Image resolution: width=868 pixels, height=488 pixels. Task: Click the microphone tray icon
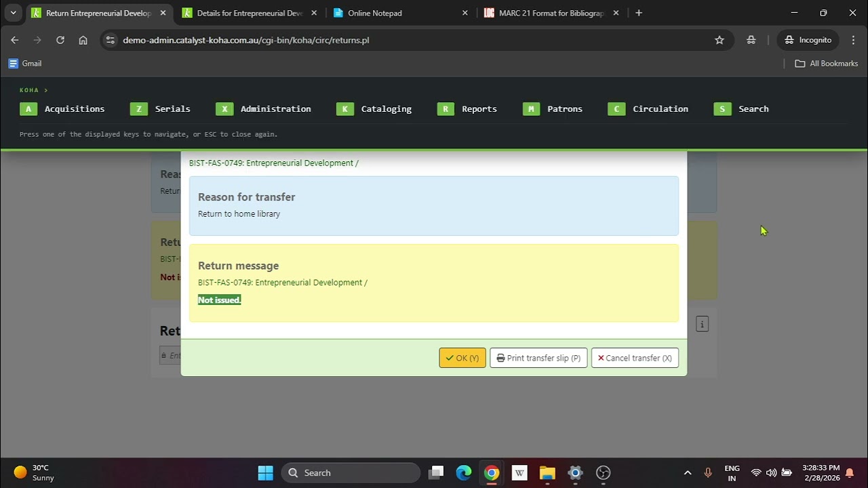pos(708,472)
